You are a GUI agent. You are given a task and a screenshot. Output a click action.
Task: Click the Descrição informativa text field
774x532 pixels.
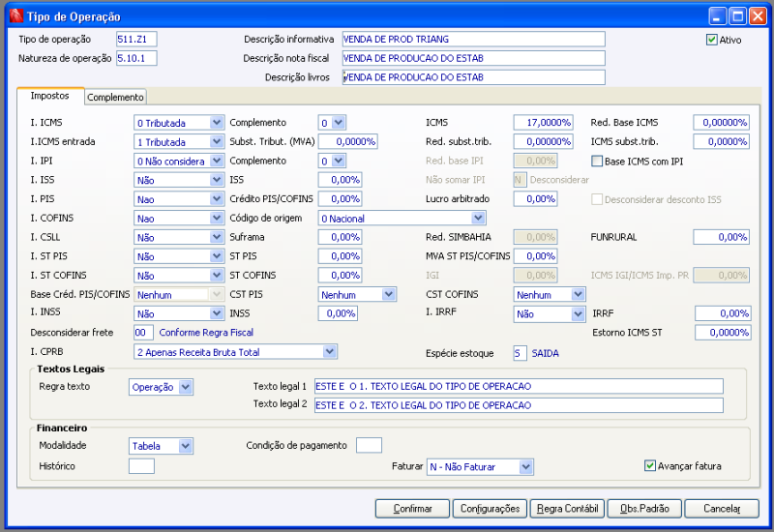(473, 40)
